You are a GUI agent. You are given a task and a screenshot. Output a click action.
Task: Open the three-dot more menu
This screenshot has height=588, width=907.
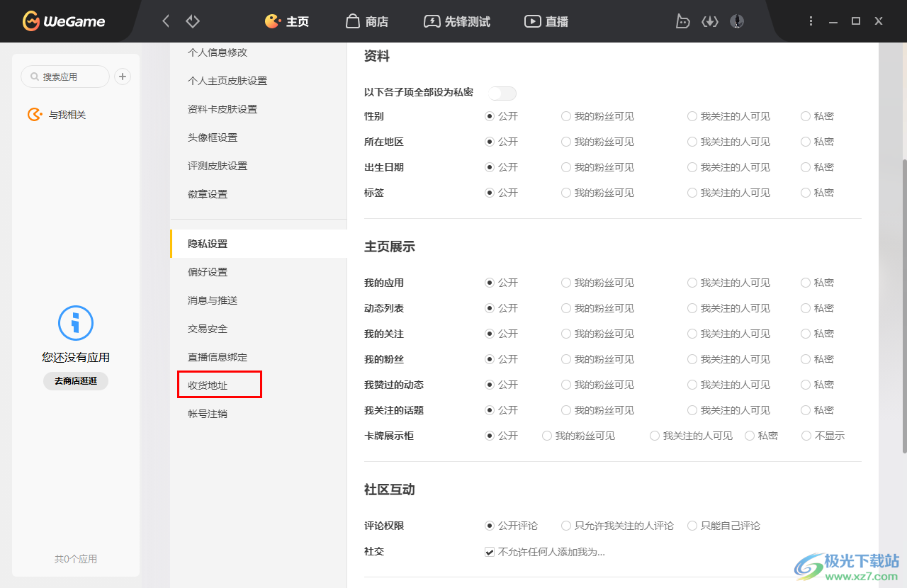pos(811,21)
